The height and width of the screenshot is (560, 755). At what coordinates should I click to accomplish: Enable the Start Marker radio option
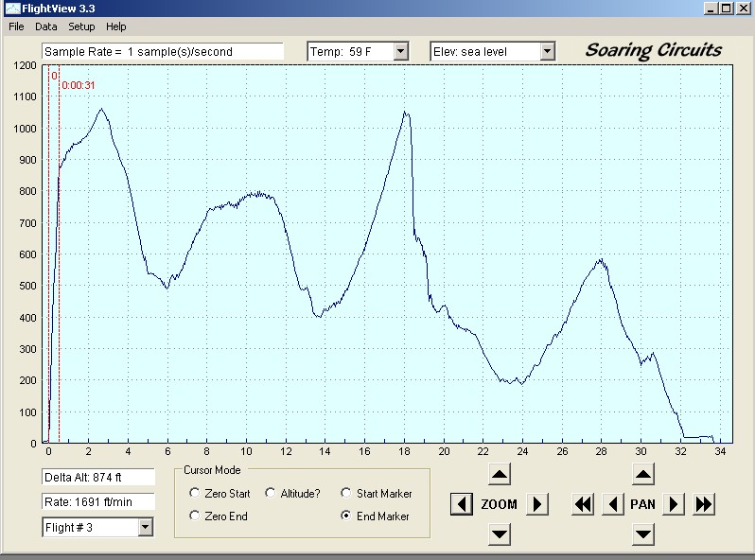346,493
